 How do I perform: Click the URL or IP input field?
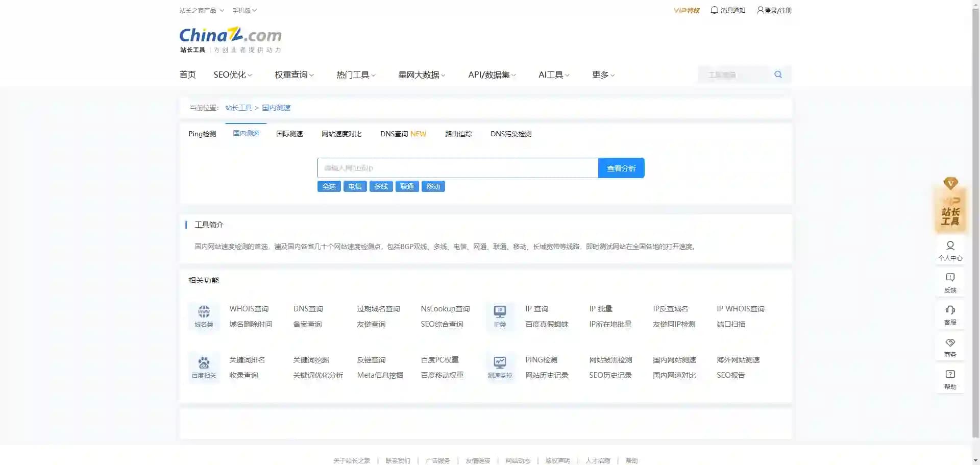458,168
